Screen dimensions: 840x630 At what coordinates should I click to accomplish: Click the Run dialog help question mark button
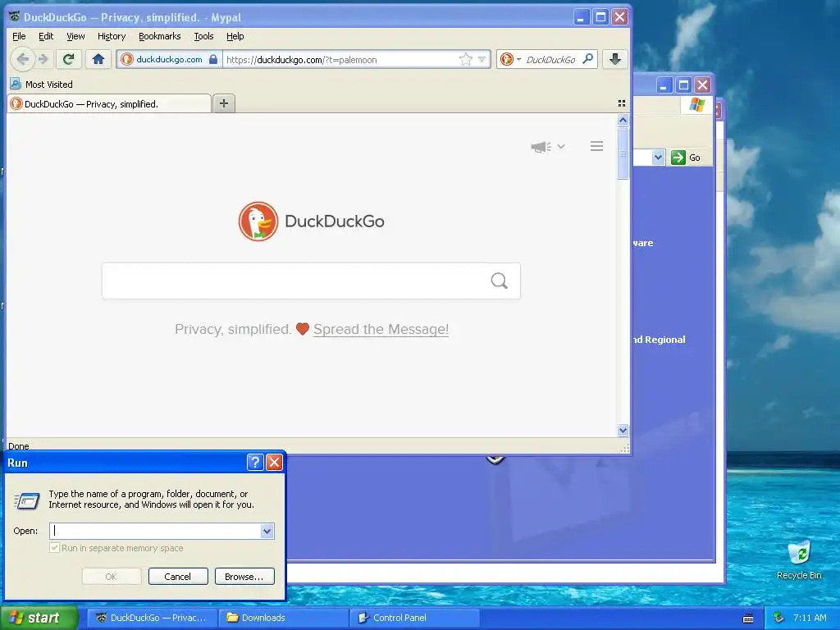(255, 462)
